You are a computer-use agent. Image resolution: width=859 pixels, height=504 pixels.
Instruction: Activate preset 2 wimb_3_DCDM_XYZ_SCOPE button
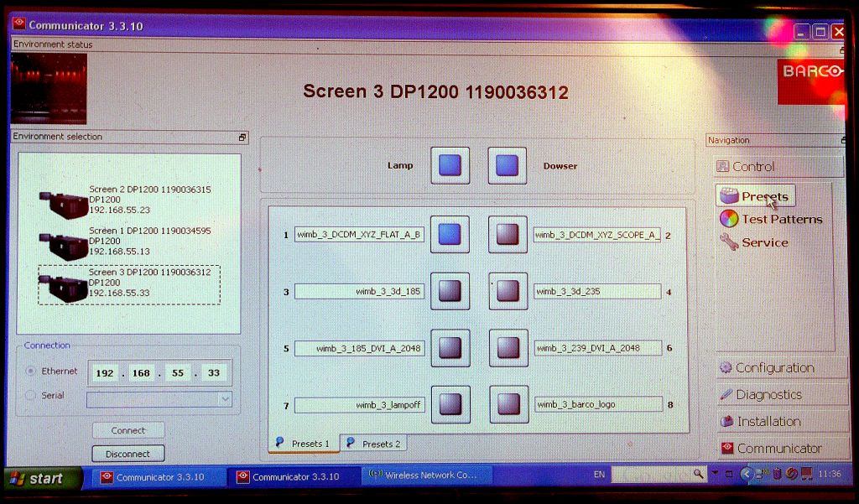[x=507, y=235]
